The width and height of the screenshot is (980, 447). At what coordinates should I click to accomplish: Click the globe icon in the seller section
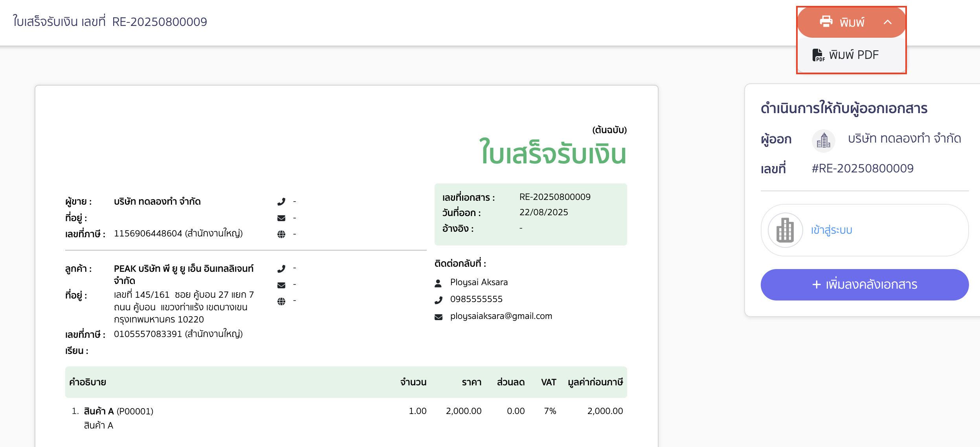tap(281, 234)
